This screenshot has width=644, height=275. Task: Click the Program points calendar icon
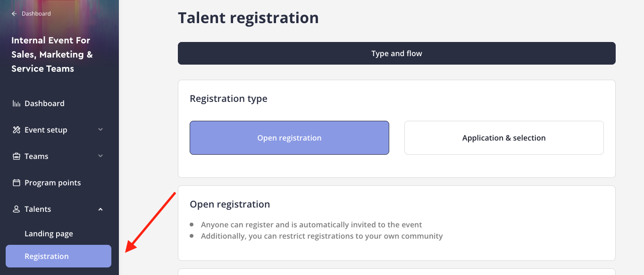point(17,183)
